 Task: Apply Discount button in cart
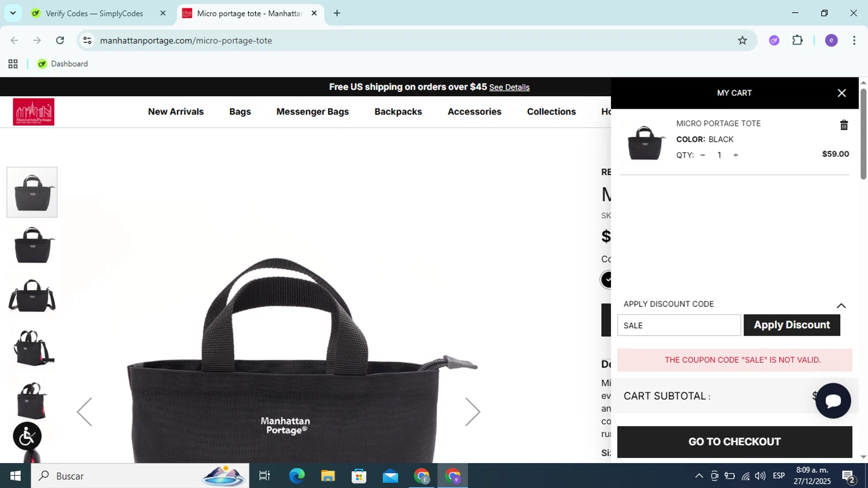click(x=792, y=325)
